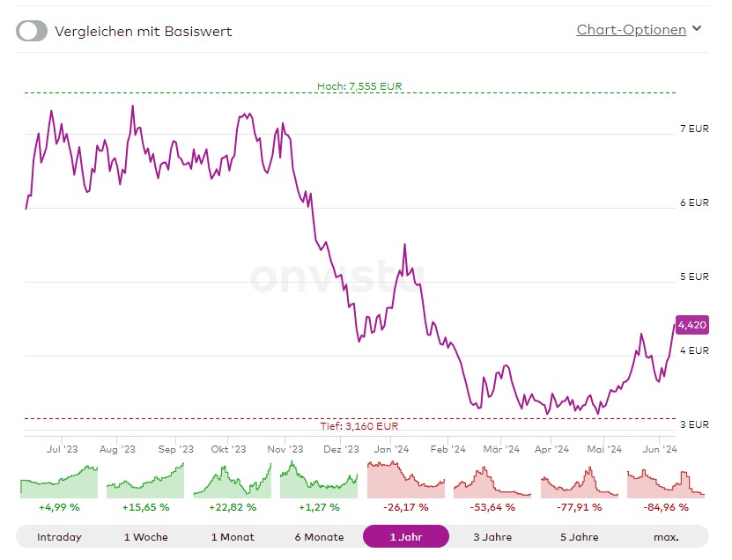Switch chart to 6 Monate

(x=319, y=536)
